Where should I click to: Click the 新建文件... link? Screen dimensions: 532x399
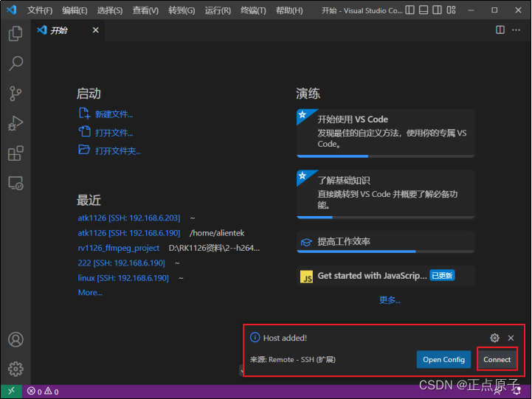(x=114, y=114)
